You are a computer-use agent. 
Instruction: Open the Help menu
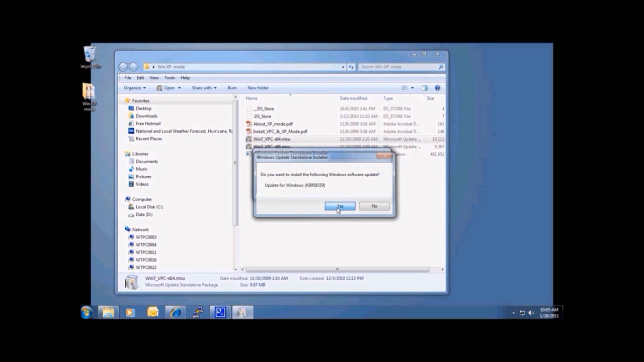point(185,78)
